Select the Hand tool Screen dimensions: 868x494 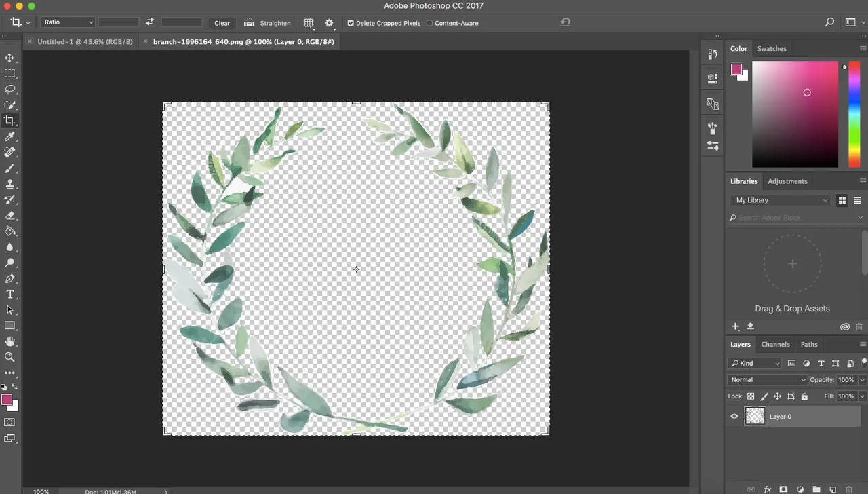9,341
